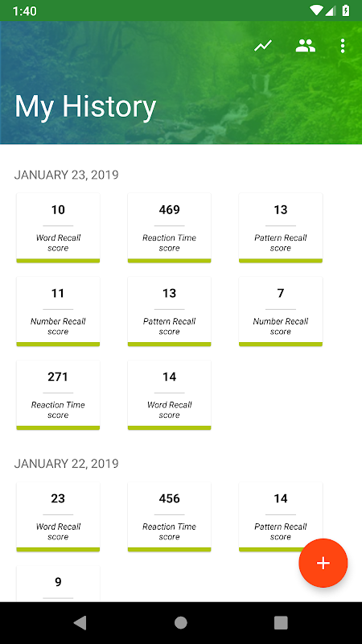This screenshot has width=362, height=644.
Task: Open the trend chart icon
Action: (263, 46)
